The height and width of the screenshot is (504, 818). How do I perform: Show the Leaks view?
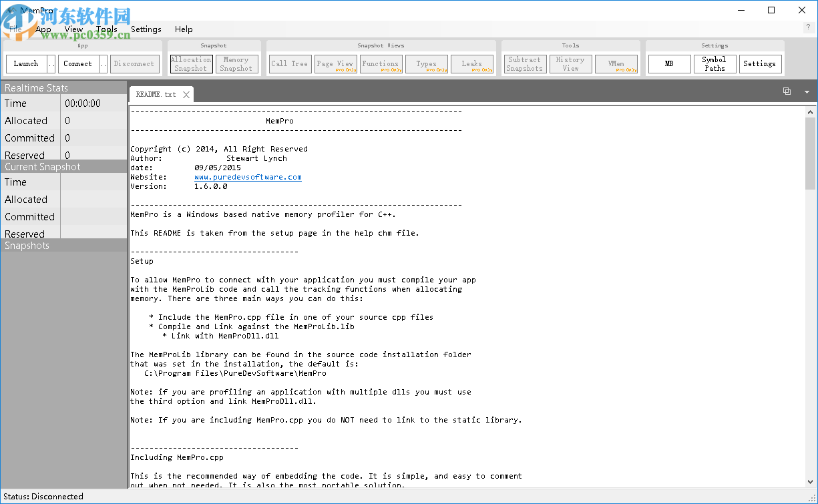(472, 63)
